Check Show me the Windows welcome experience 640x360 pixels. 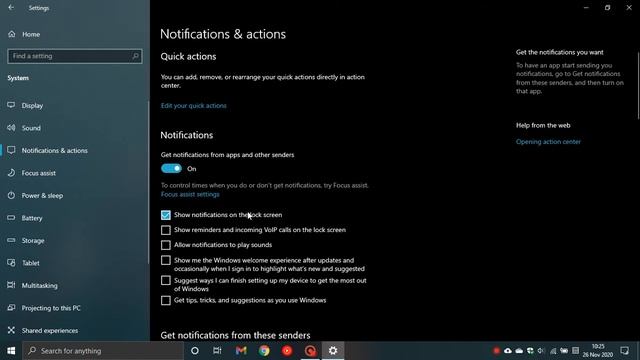point(166,260)
